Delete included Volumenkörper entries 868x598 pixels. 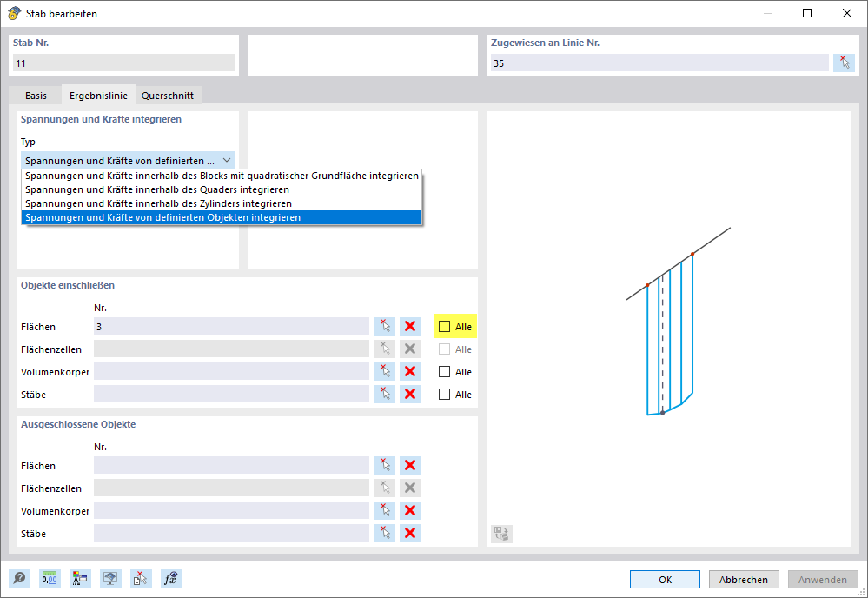click(410, 371)
